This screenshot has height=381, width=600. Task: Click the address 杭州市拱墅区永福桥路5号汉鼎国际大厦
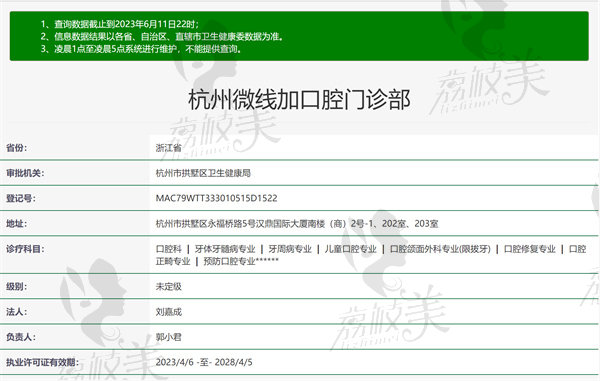click(x=297, y=223)
